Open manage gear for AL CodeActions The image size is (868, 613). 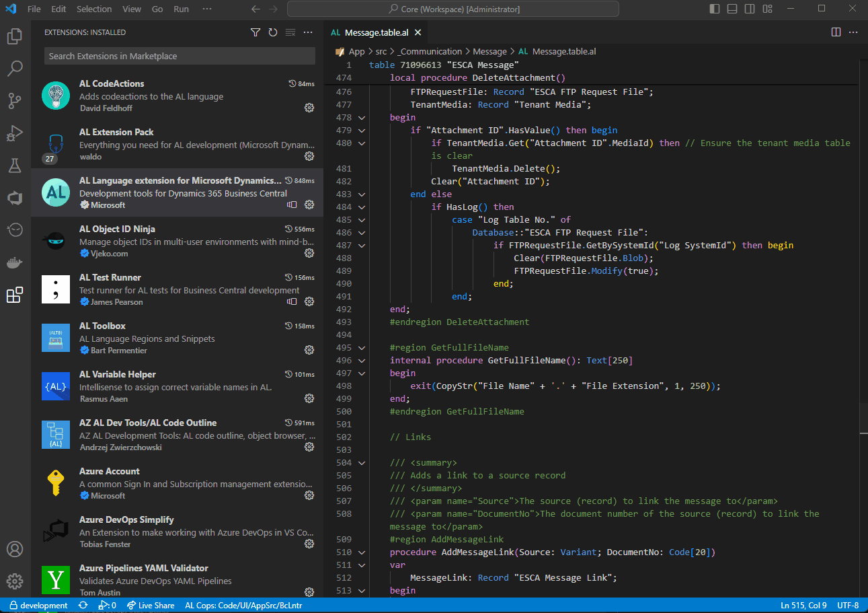pyautogui.click(x=309, y=108)
